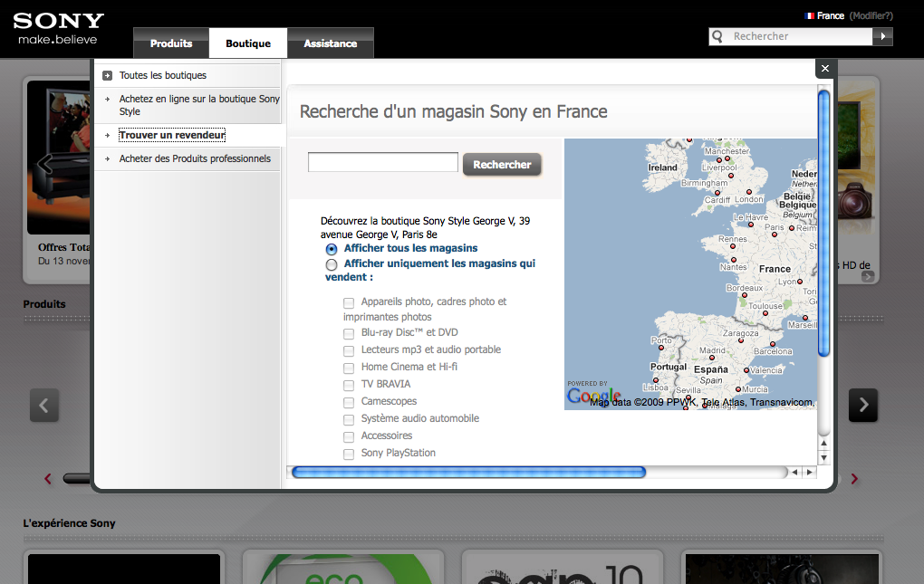
Task: Click the Nantes marker on the map
Action: [x=734, y=260]
